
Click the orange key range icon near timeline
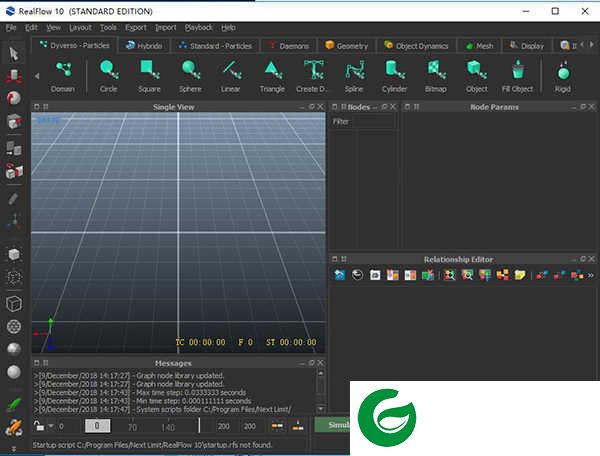click(x=277, y=425)
